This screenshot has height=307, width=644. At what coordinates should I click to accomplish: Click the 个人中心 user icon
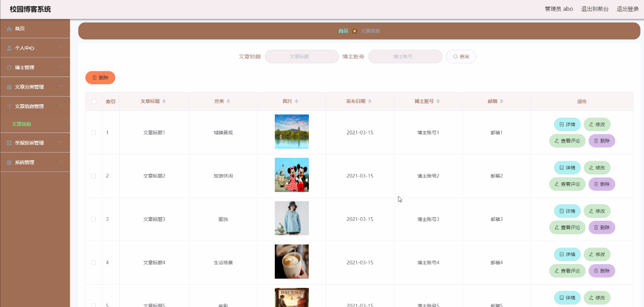click(x=9, y=48)
